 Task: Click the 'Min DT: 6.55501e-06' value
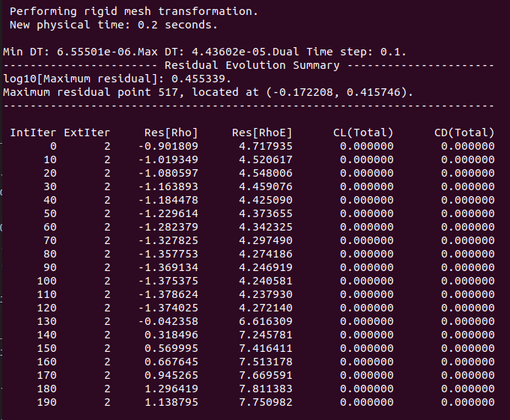70,52
